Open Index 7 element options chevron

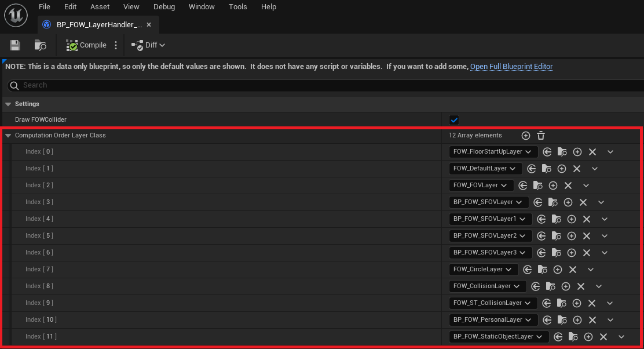tap(591, 270)
